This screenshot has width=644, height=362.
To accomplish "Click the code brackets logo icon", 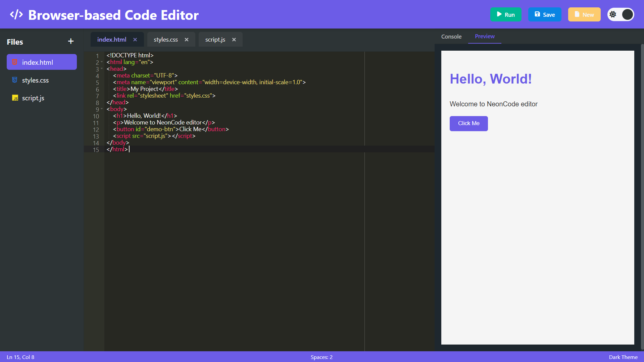I will [x=16, y=14].
